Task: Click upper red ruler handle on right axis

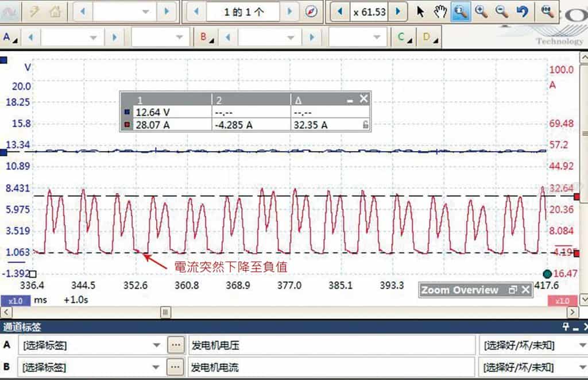Action: point(577,197)
